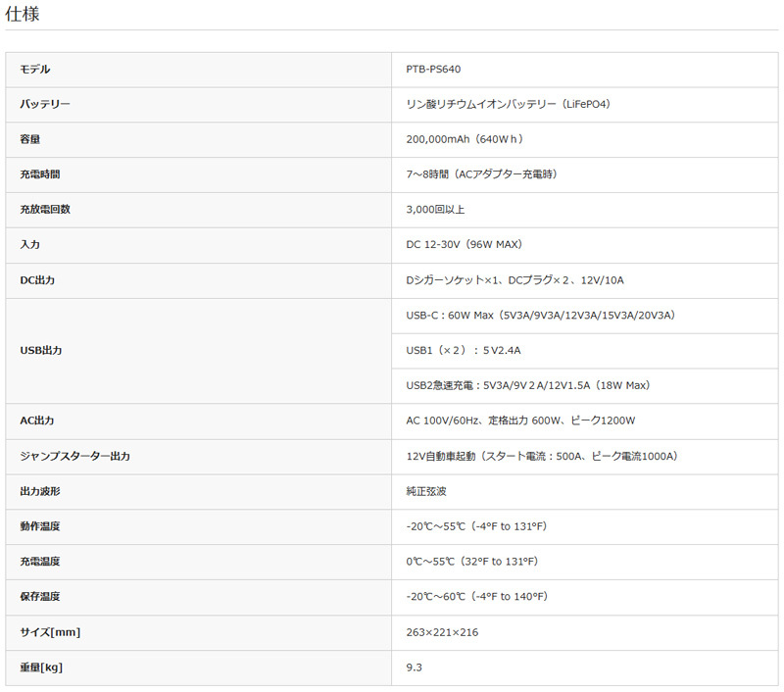Click the バッテリー row label
784x692 pixels.
(45, 104)
